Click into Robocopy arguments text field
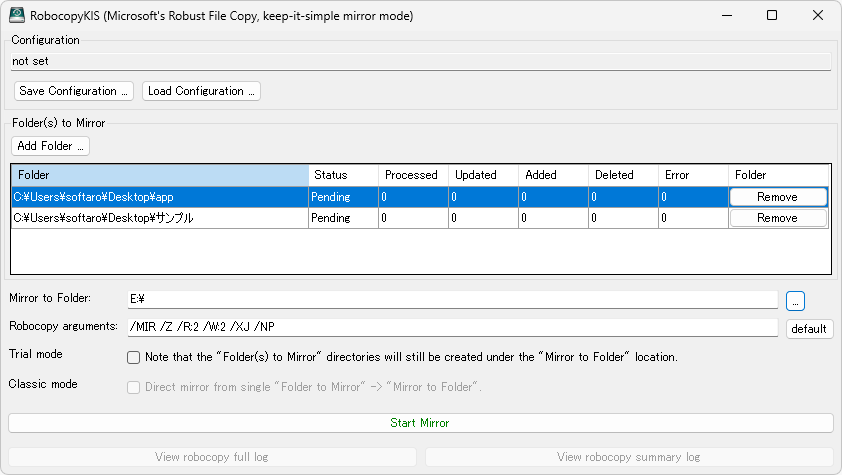The width and height of the screenshot is (842, 475). coord(450,328)
